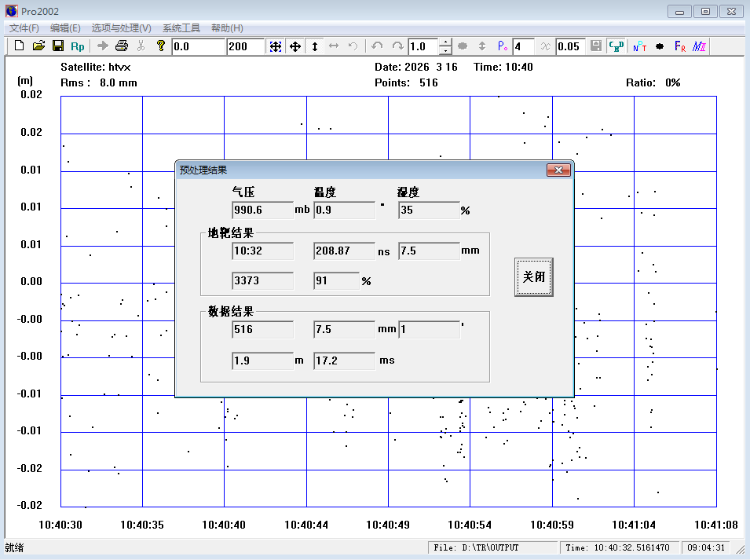Click the up arrow of the 1.0 spinner
Image resolution: width=750 pixels, height=560 pixels.
(x=445, y=42)
